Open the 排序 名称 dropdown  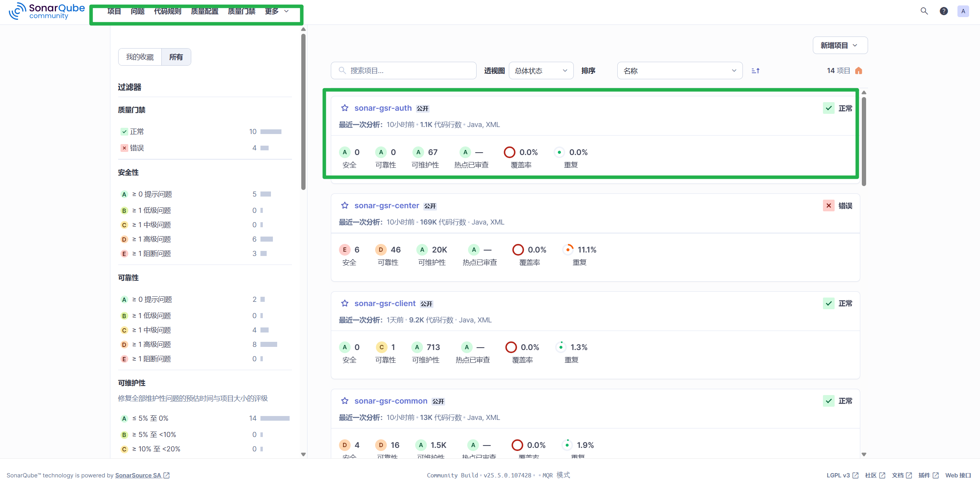pos(680,71)
